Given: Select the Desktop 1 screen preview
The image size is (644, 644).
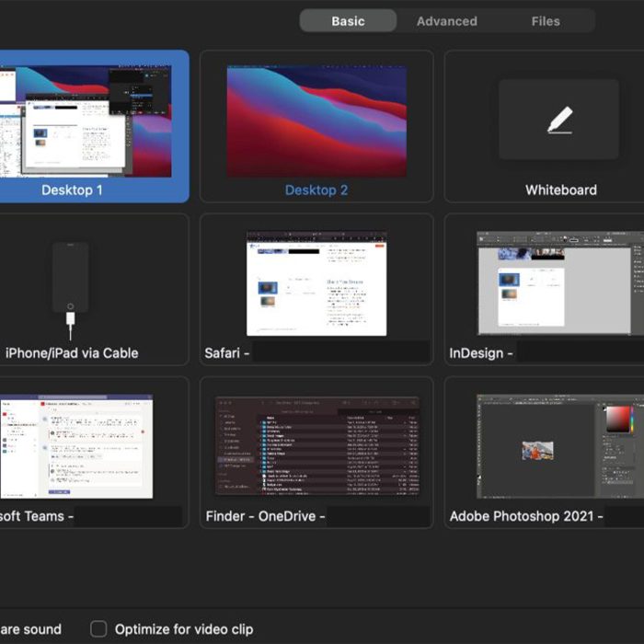Looking at the screenshot, I should pyautogui.click(x=86, y=121).
